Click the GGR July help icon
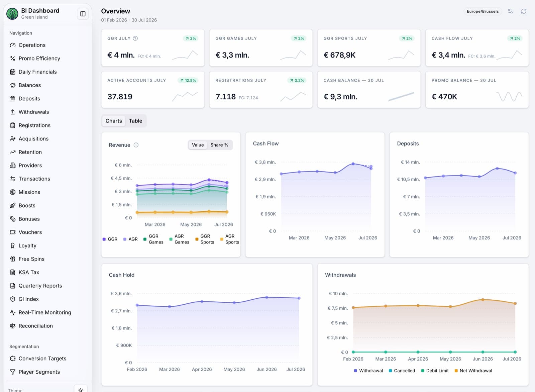The height and width of the screenshot is (392, 535). (135, 38)
